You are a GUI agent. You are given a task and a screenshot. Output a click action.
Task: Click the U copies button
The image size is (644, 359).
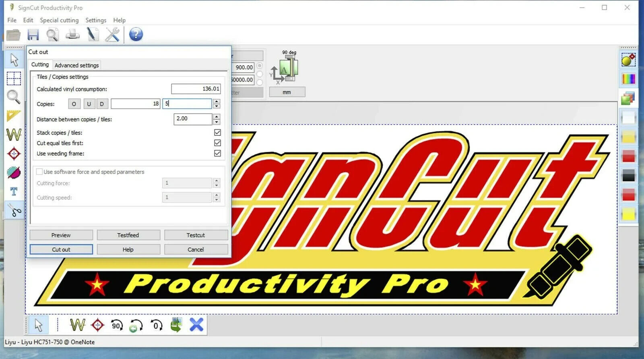(x=89, y=104)
